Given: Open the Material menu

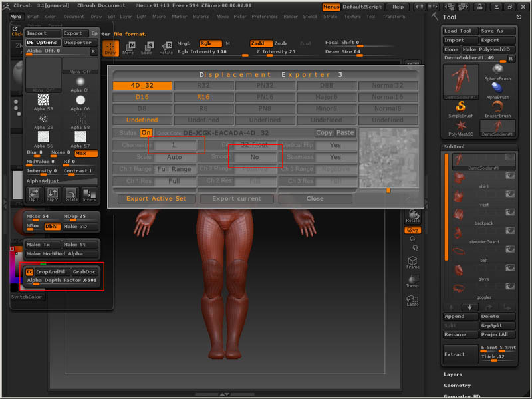Looking at the screenshot, I should (x=201, y=16).
